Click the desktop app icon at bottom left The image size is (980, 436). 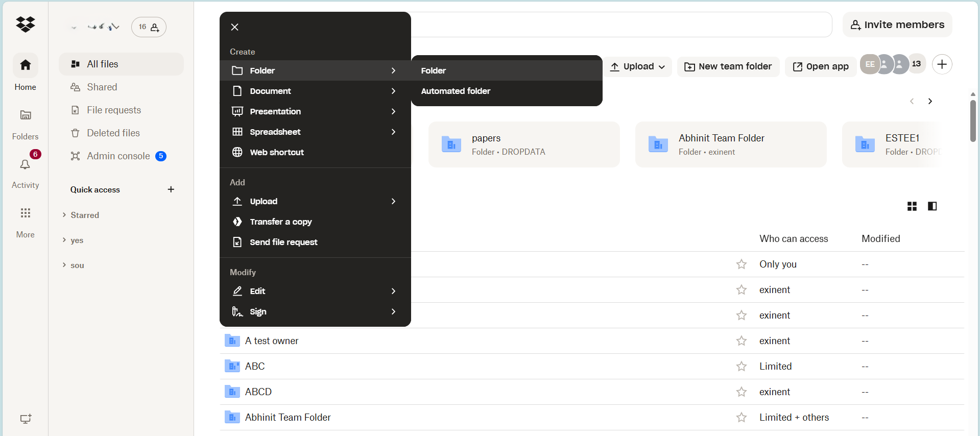coord(26,419)
